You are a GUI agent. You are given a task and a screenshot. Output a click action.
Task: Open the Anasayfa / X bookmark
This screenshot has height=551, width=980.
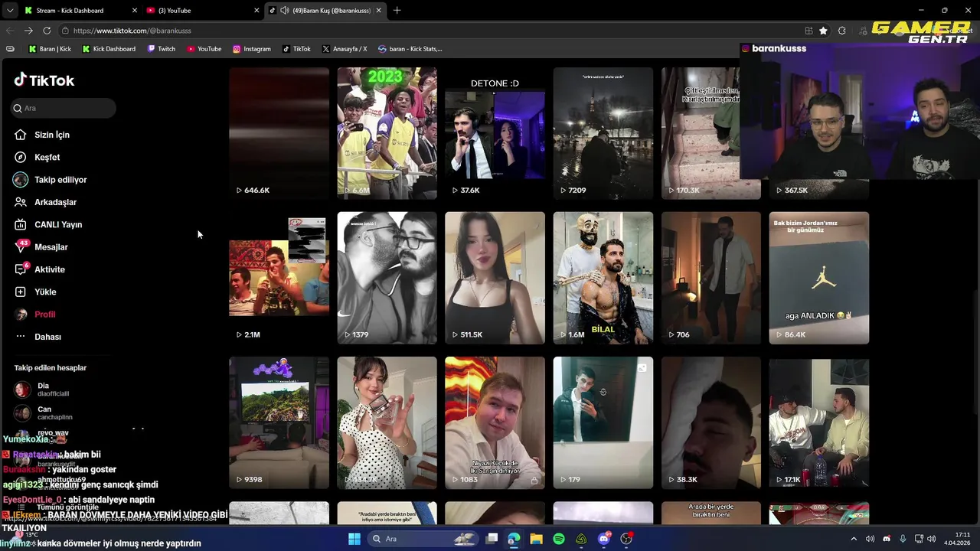coord(345,49)
